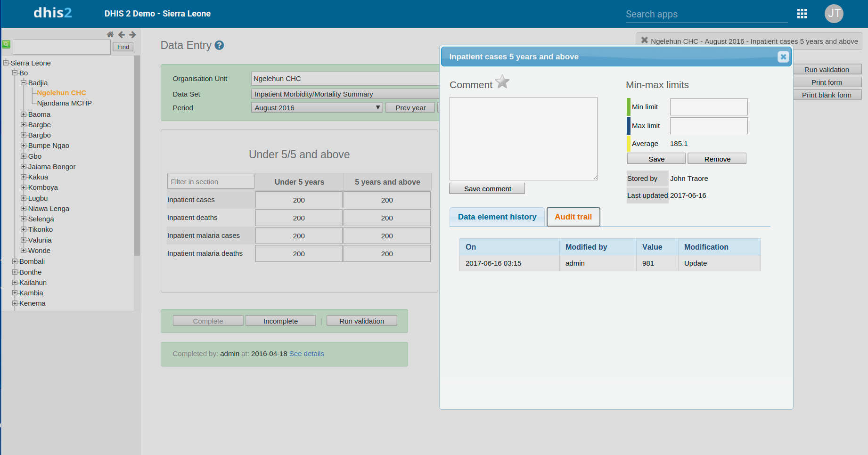Viewport: 868px width, 455px height.
Task: Open the See details link
Action: click(307, 354)
